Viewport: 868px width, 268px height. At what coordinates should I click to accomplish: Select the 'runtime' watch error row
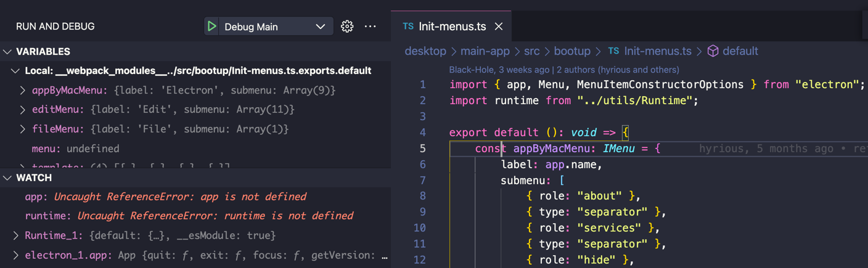click(195, 216)
